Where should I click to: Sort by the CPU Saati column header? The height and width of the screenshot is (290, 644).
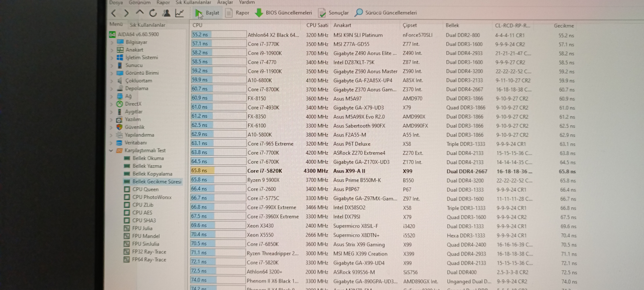(x=317, y=25)
